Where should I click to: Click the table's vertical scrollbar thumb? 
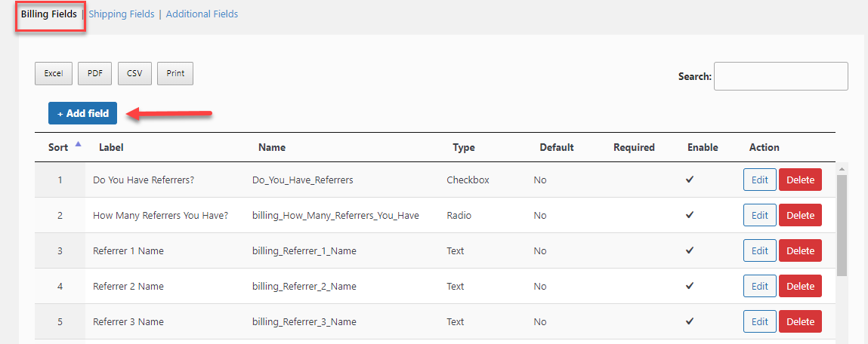tap(842, 225)
